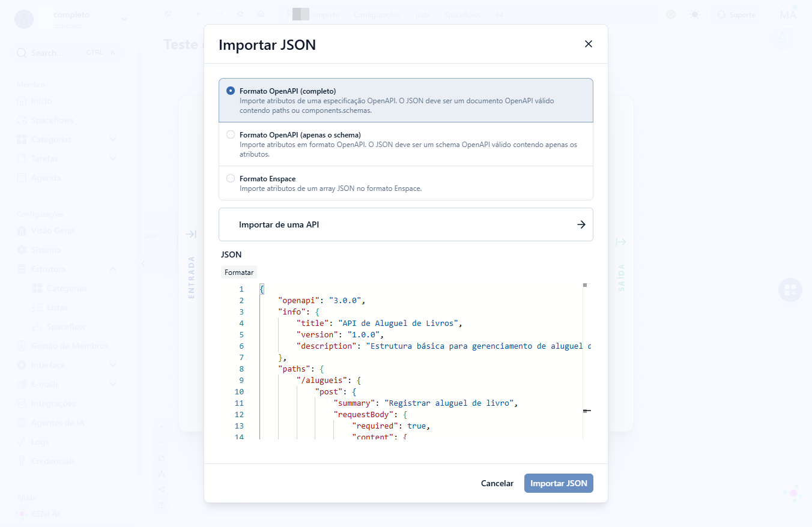Open Suporte in the top bar
Screen dimensions: 812x527
point(736,14)
